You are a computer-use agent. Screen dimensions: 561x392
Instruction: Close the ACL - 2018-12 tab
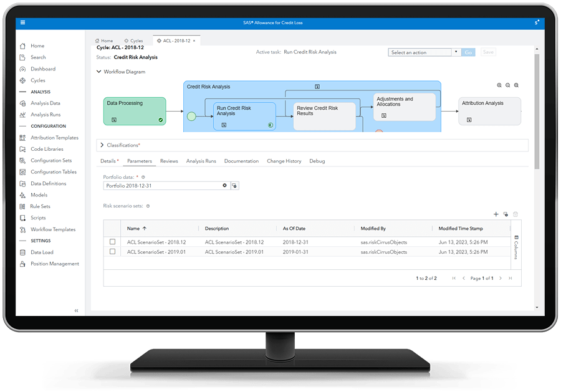coord(194,41)
